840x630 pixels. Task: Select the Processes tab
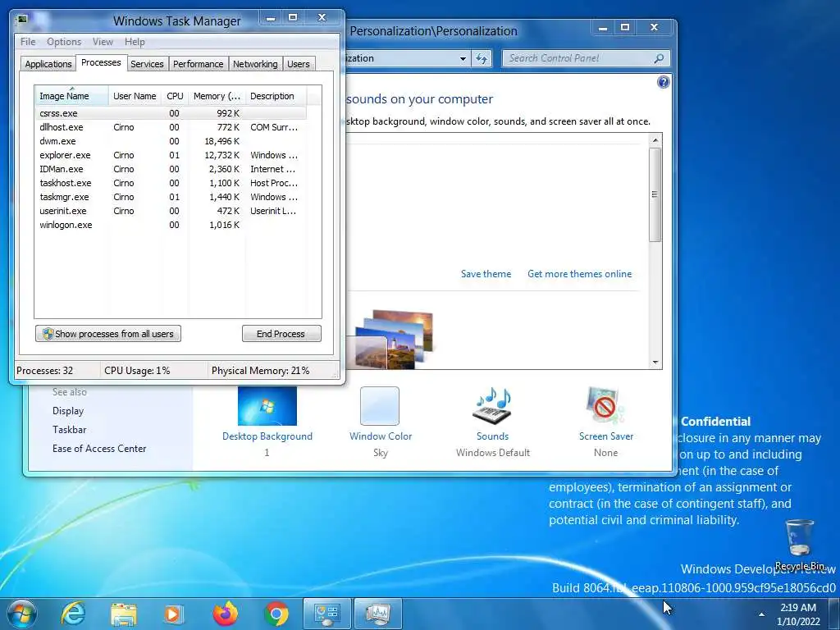[101, 62]
